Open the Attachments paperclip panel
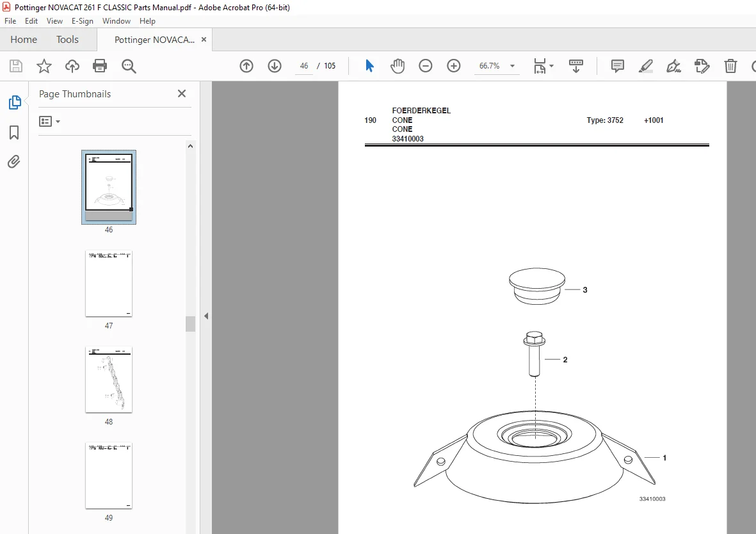Viewport: 756px width, 534px height. click(x=14, y=161)
